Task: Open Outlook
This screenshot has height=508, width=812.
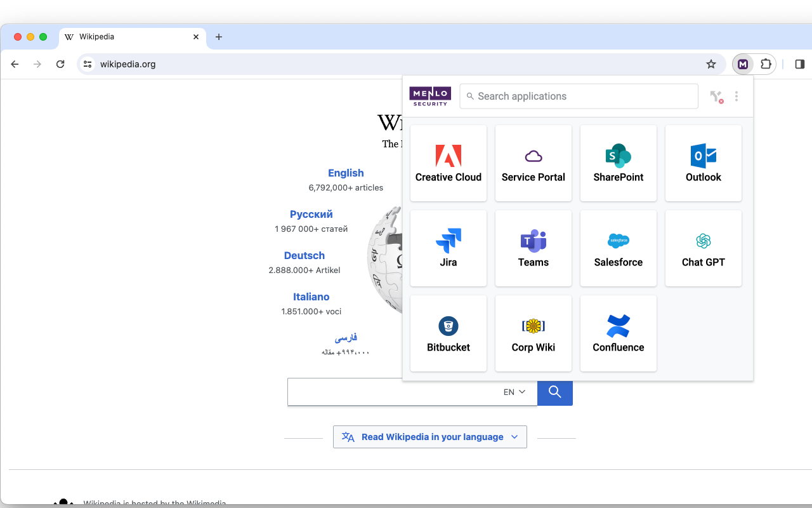Action: [703, 163]
